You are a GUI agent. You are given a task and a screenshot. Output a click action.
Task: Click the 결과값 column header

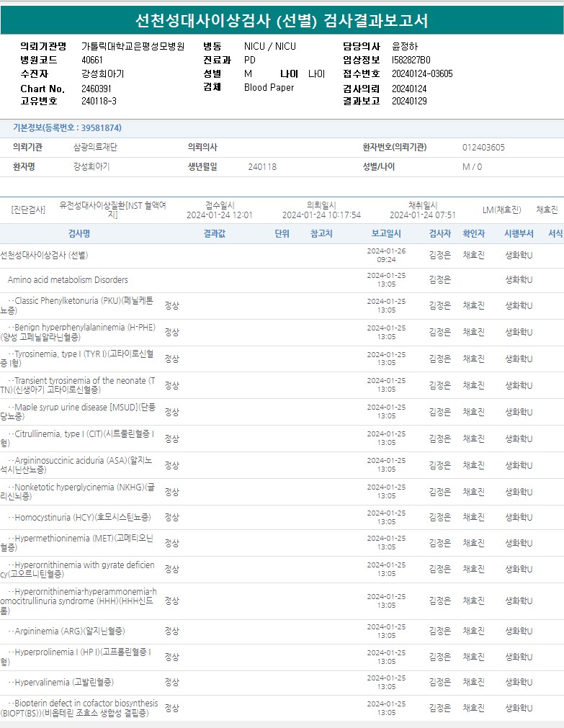(215, 234)
